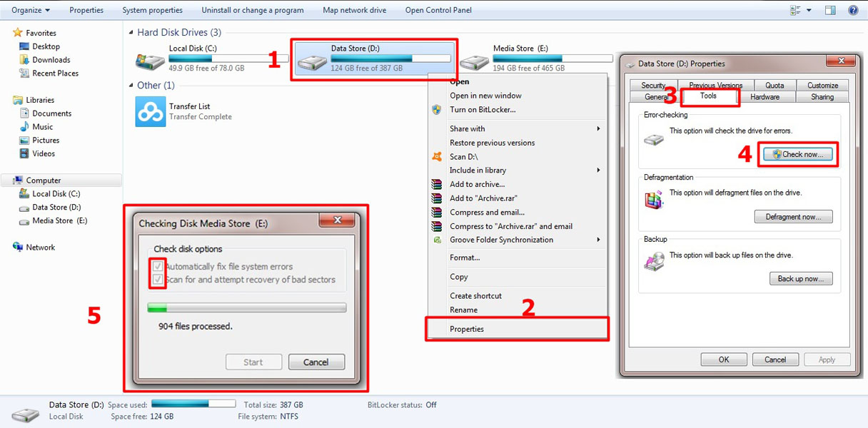Click the change view icon
This screenshot has height=428, width=868.
pos(796,10)
